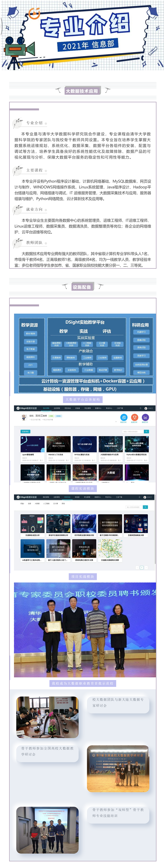Filter projects by 全部 category
The height and width of the screenshot is (868, 164).
coord(29,503)
